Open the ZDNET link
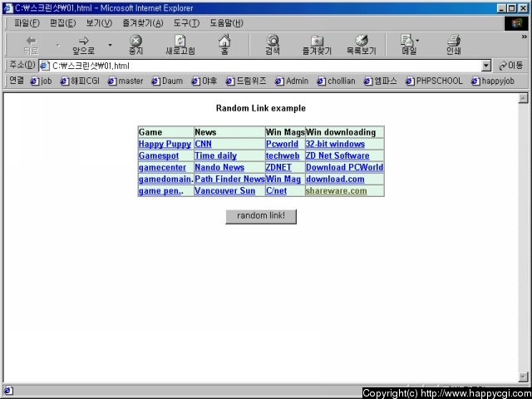The width and height of the screenshot is (532, 399). pyautogui.click(x=278, y=168)
